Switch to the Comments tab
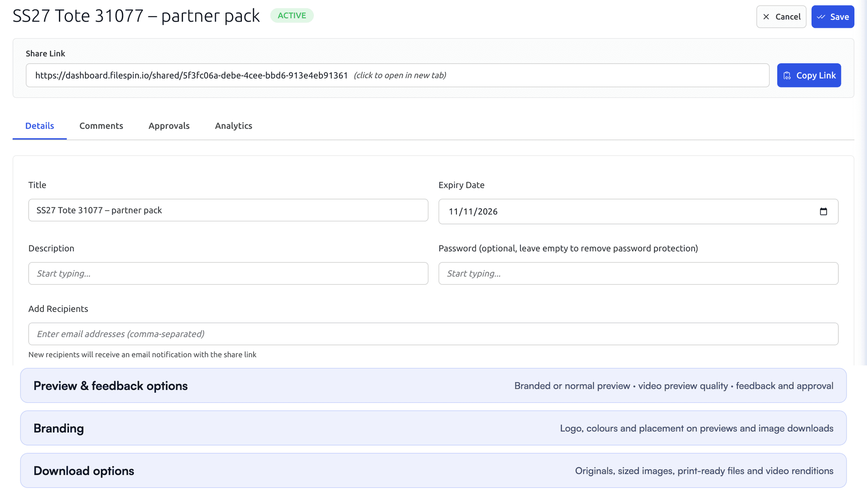Viewport: 867px width, 504px height. tap(101, 126)
